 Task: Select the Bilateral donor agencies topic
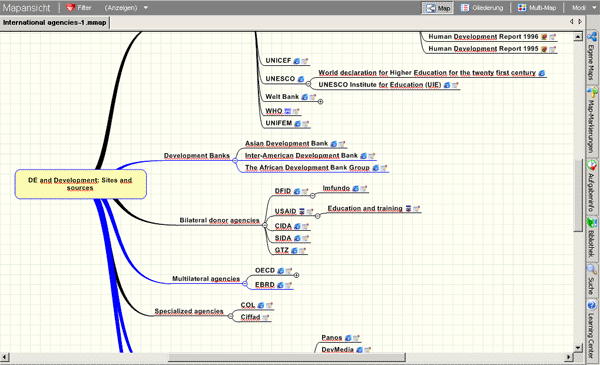point(219,220)
